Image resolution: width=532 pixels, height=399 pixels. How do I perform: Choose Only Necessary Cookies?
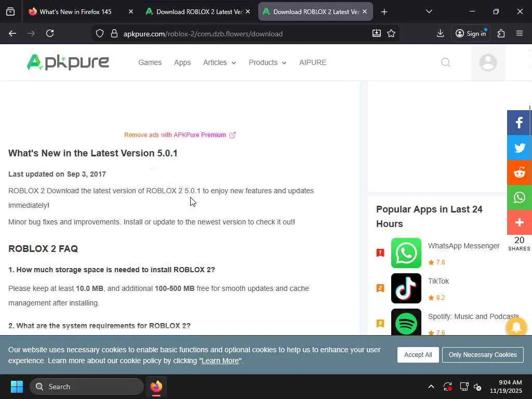(483, 354)
